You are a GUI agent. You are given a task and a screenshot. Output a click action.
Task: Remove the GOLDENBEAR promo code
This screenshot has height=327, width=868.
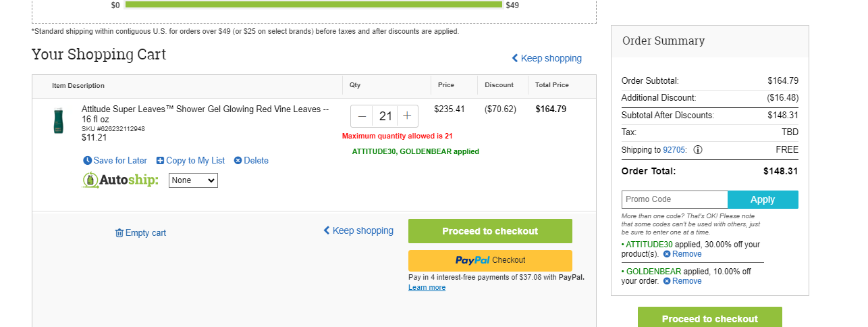point(682,281)
